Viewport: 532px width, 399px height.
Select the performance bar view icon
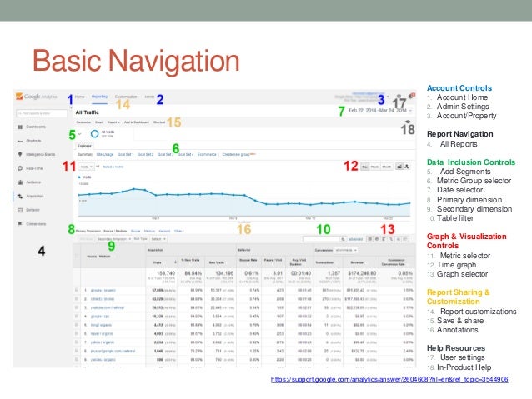pyautogui.click(x=384, y=239)
